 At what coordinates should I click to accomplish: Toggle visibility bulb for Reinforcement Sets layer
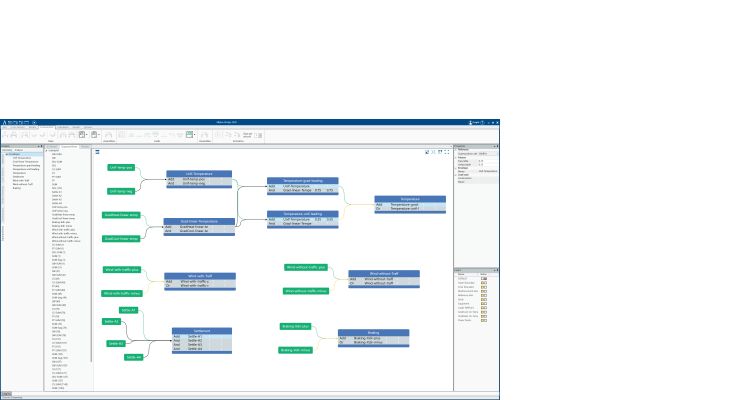pos(483,291)
